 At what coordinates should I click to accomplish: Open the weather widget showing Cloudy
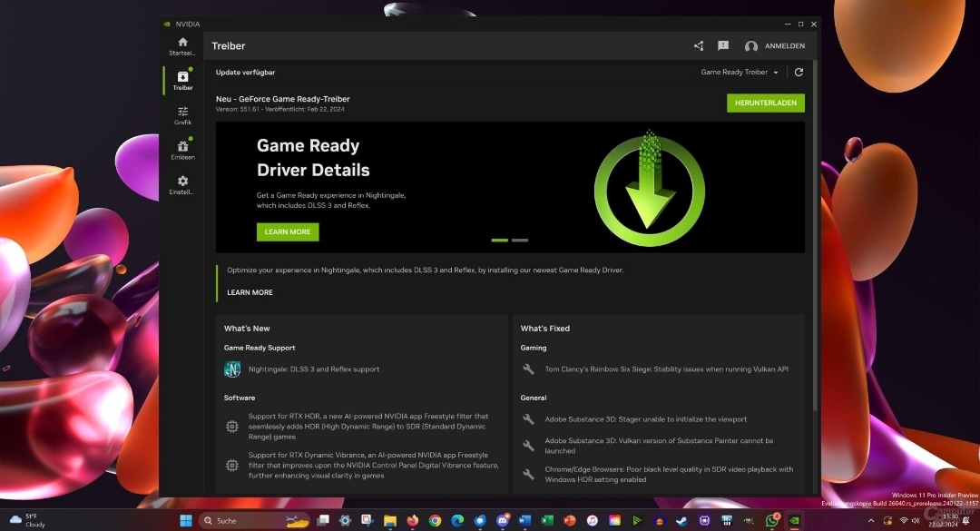pos(27,520)
